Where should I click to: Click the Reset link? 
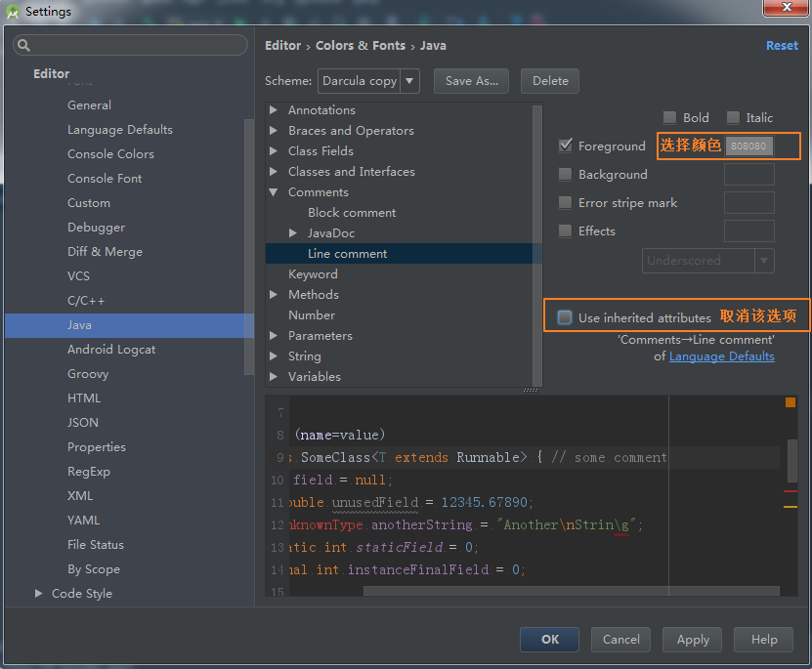(x=782, y=46)
